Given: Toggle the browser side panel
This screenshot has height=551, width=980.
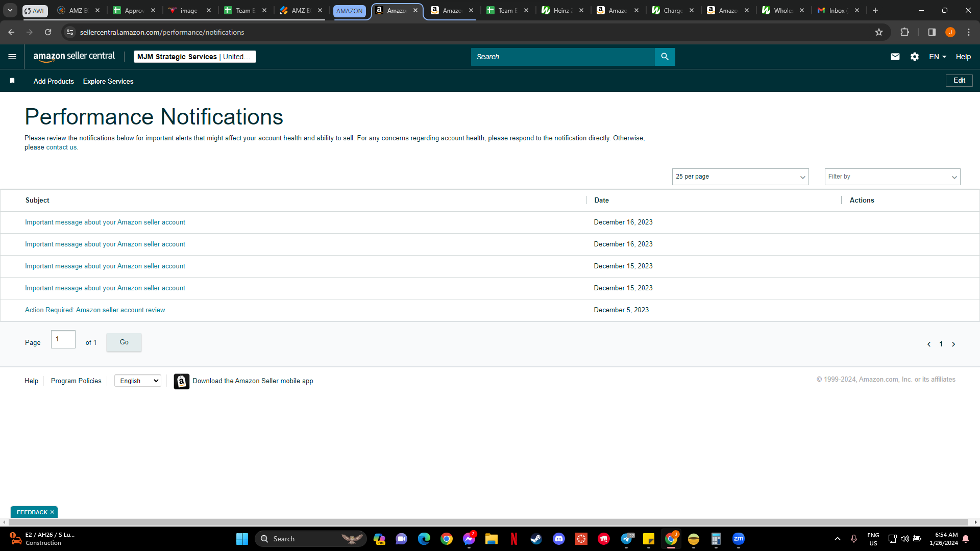Looking at the screenshot, I should (932, 32).
